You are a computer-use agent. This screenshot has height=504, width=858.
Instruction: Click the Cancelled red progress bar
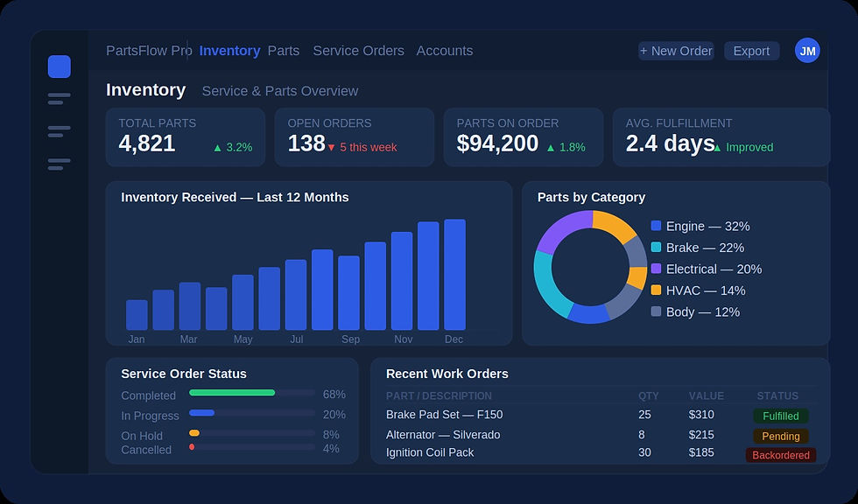point(192,447)
